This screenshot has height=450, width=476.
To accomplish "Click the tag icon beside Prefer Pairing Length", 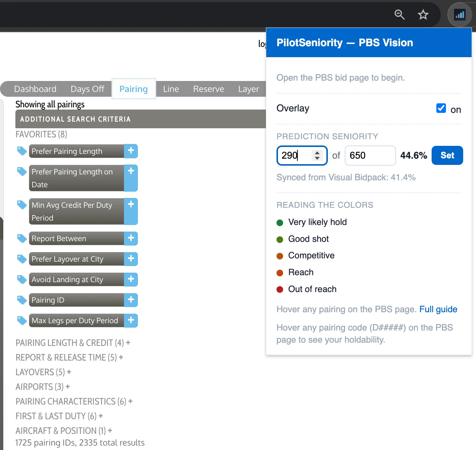I will click(x=22, y=151).
